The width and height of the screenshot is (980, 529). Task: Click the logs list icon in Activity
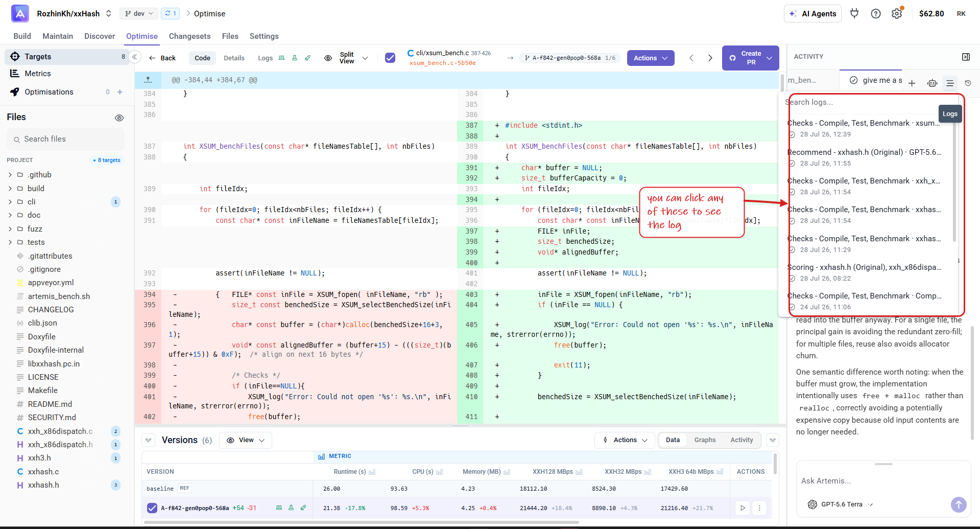tap(950, 83)
